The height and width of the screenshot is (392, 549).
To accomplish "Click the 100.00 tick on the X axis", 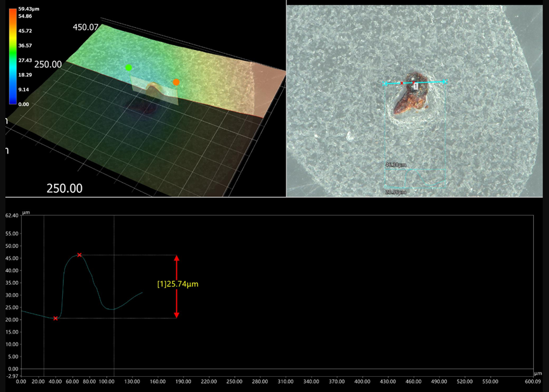I will [107, 381].
